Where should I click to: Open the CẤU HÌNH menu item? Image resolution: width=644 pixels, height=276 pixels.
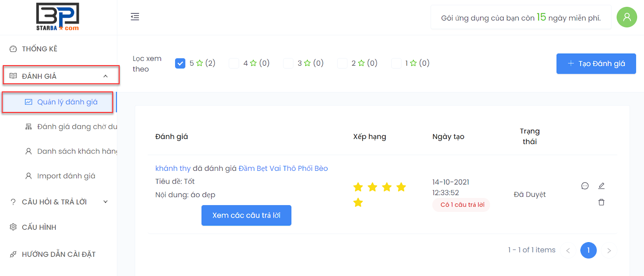click(x=39, y=227)
